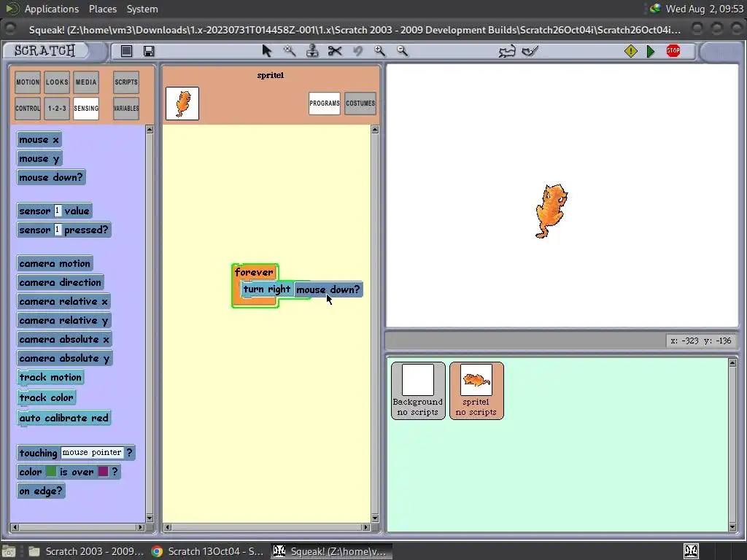Open the VARIABLES category button
The image size is (747, 560).
126,109
